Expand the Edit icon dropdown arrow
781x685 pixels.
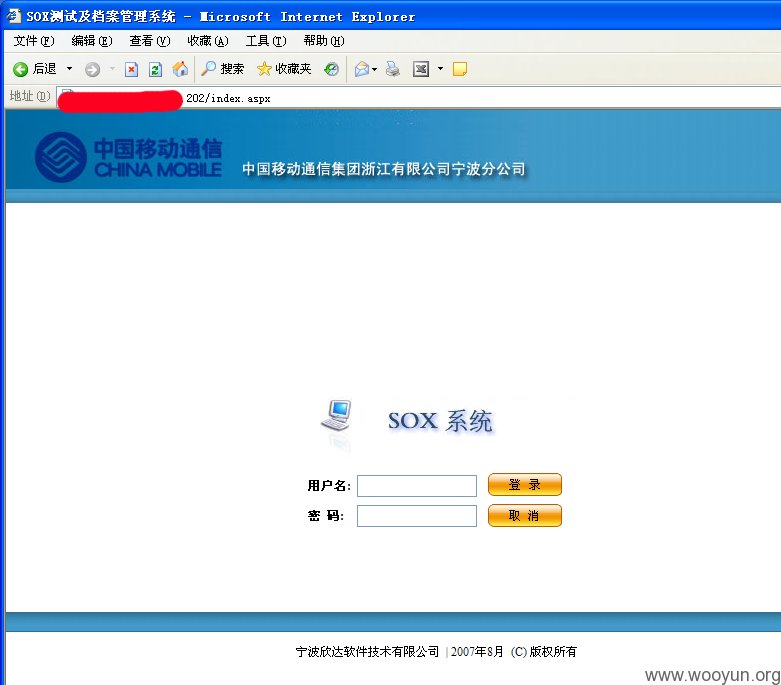[x=440, y=69]
